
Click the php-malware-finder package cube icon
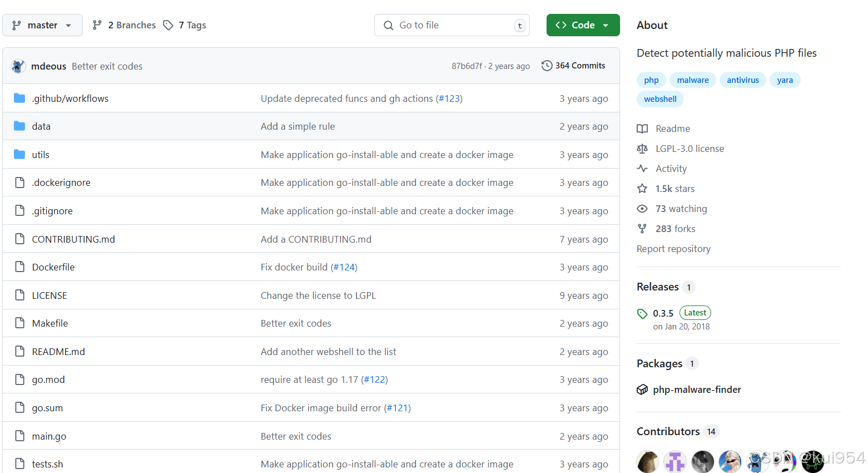pyautogui.click(x=643, y=390)
